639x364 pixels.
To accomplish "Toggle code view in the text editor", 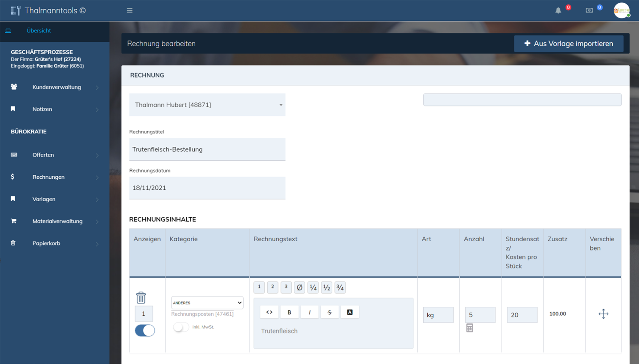I will point(269,312).
